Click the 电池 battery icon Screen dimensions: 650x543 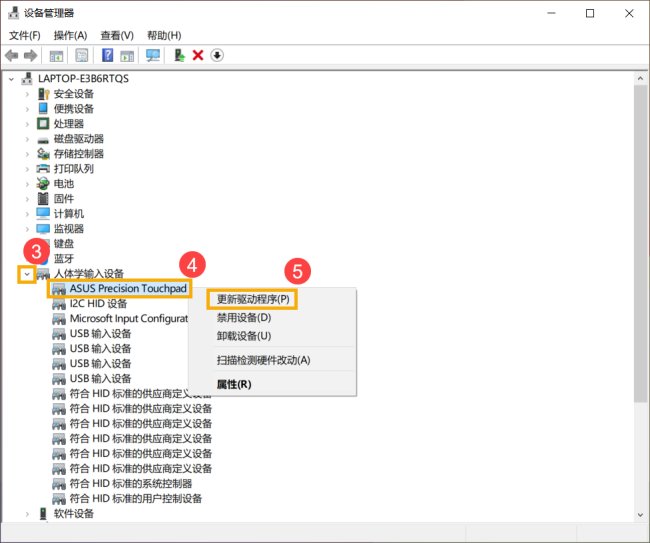pyautogui.click(x=43, y=183)
